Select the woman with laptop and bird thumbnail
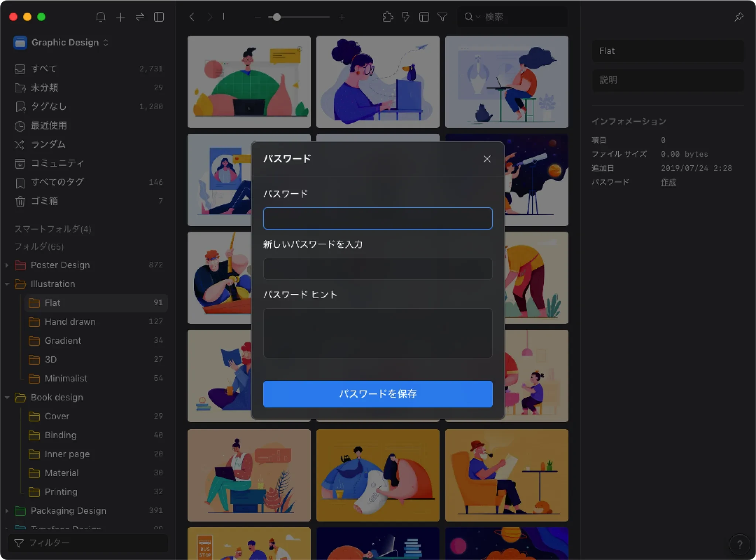756x560 pixels. click(x=378, y=82)
